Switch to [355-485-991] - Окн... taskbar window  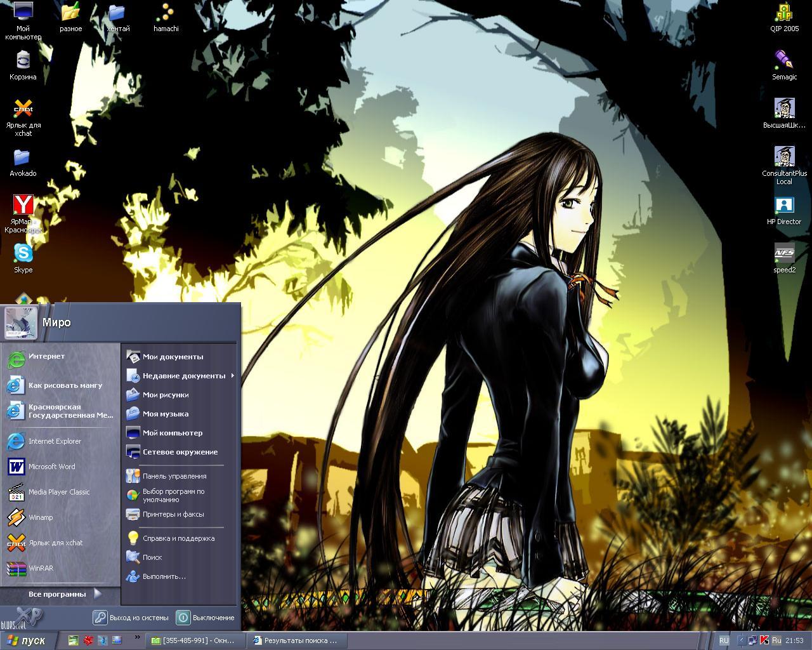pyautogui.click(x=195, y=640)
